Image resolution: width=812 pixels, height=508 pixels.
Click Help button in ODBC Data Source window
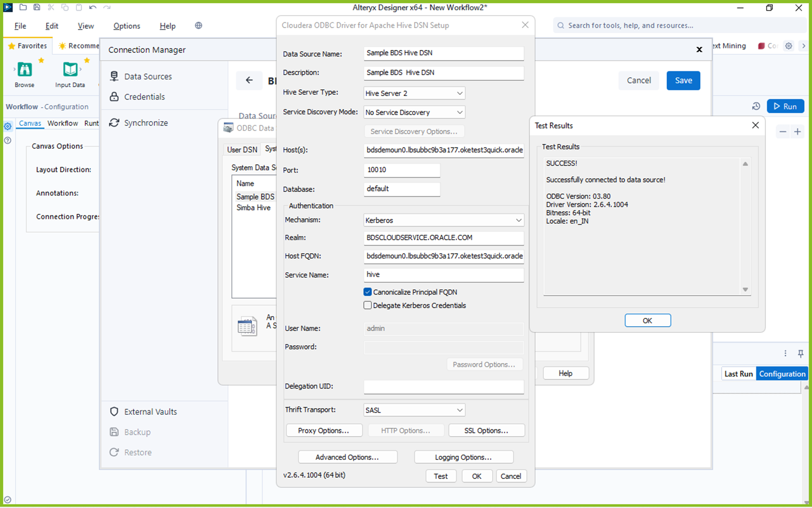[566, 373]
